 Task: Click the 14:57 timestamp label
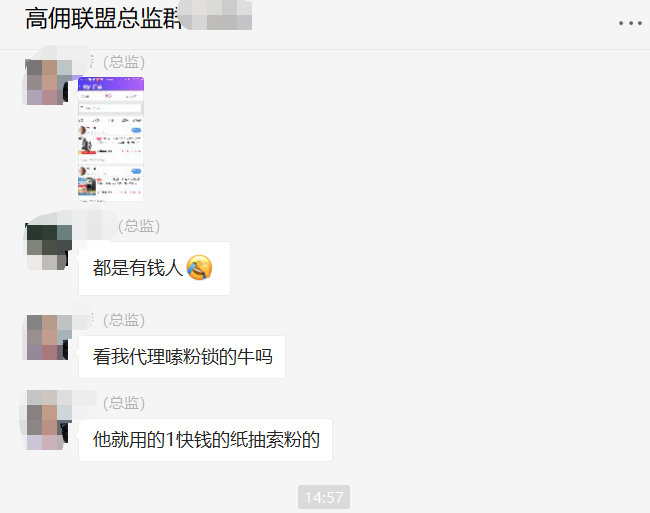[324, 497]
